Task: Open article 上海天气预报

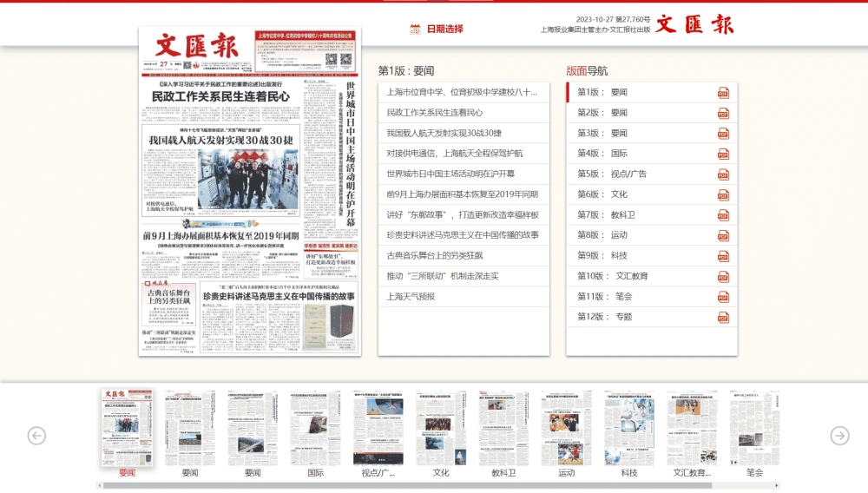Action: pyautogui.click(x=411, y=297)
